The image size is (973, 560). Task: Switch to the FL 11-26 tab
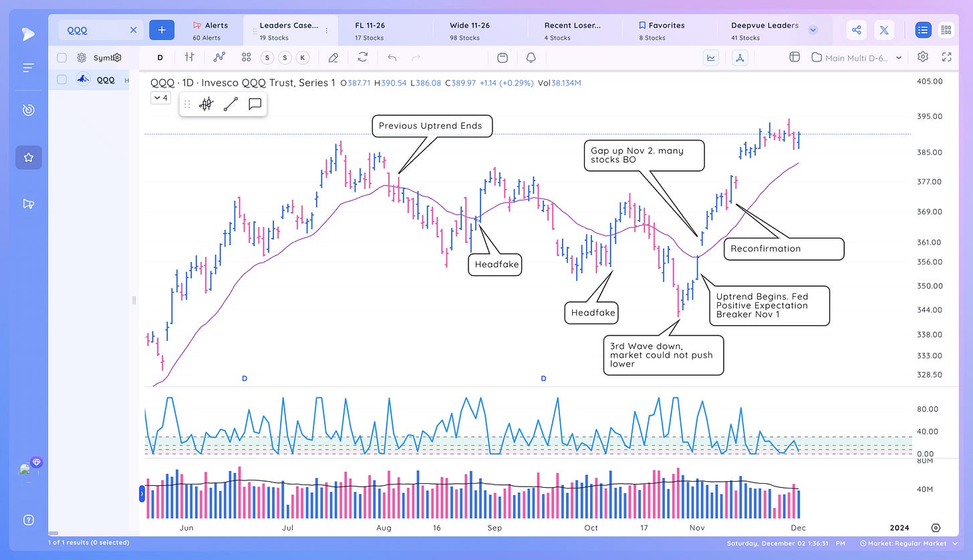[370, 31]
